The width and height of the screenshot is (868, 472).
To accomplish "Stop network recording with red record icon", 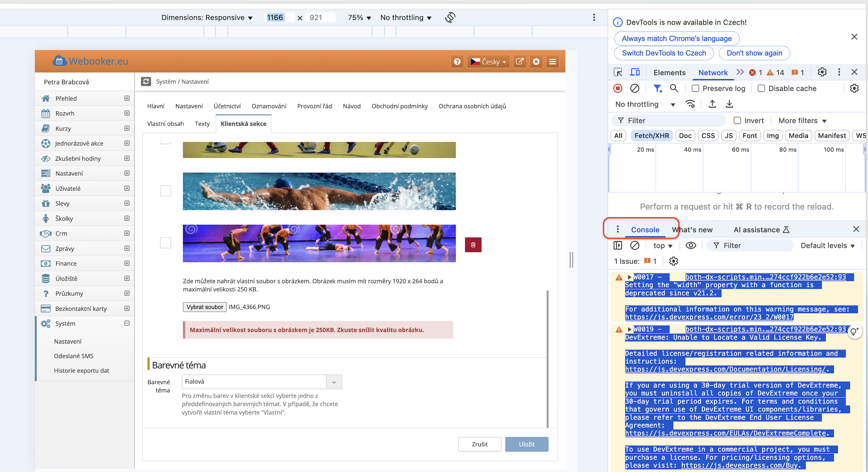I will click(618, 88).
